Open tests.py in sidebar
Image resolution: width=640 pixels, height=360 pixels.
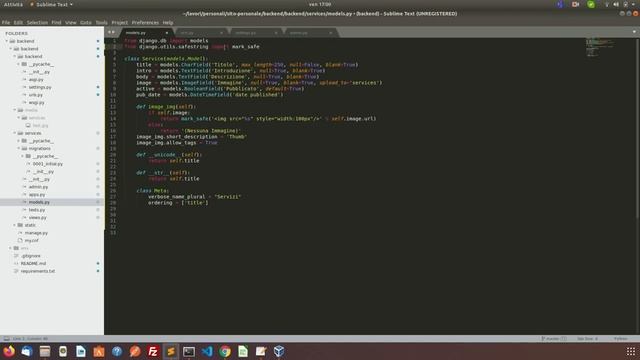click(37, 210)
